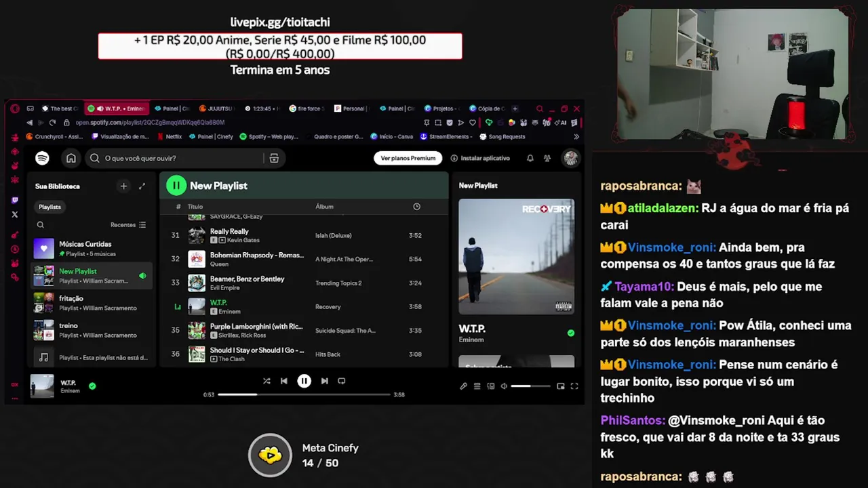Pause playlist with green header button
The width and height of the screenshot is (868, 488).
176,185
